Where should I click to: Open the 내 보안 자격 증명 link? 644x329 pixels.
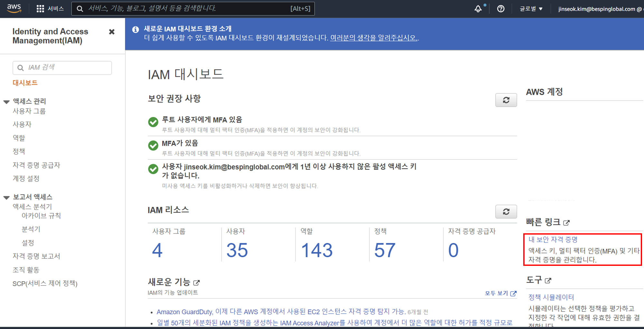tap(553, 239)
